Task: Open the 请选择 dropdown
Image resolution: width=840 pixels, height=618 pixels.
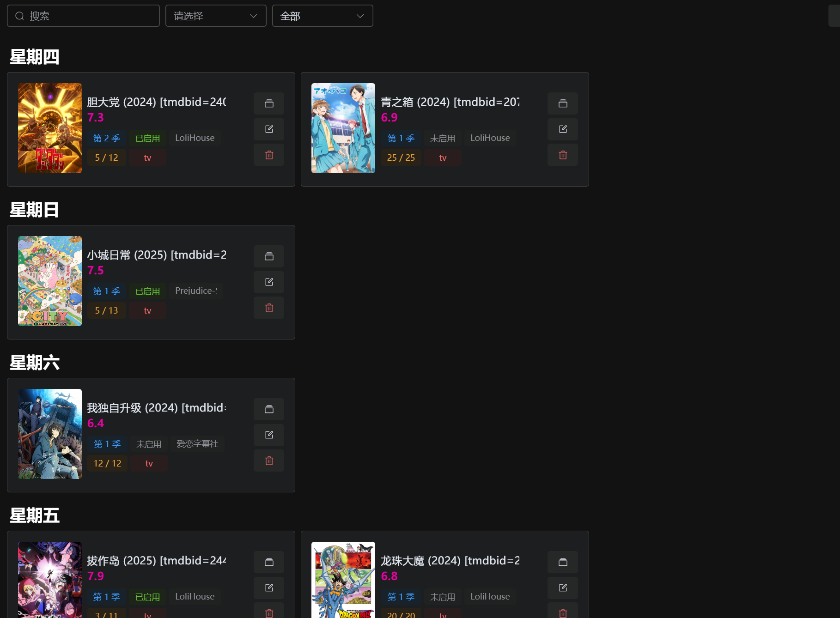Action: [x=216, y=16]
